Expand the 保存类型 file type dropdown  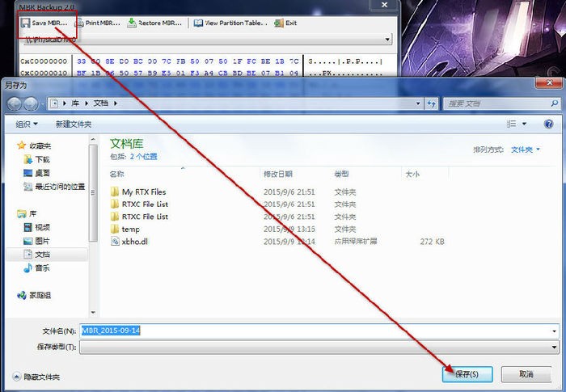tap(554, 347)
